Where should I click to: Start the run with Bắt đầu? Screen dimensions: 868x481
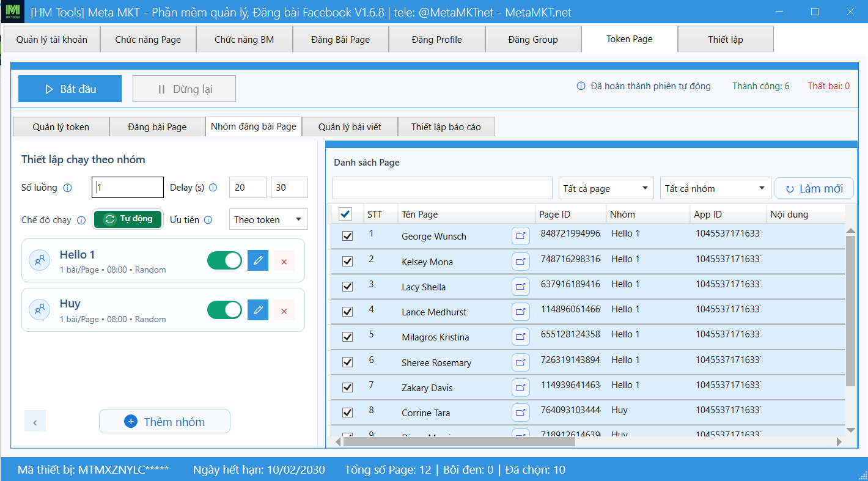tap(70, 89)
